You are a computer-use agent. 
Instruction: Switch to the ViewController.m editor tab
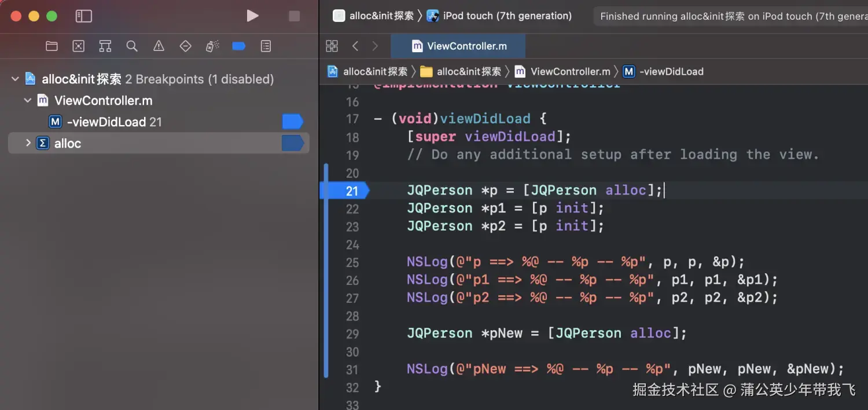point(458,46)
